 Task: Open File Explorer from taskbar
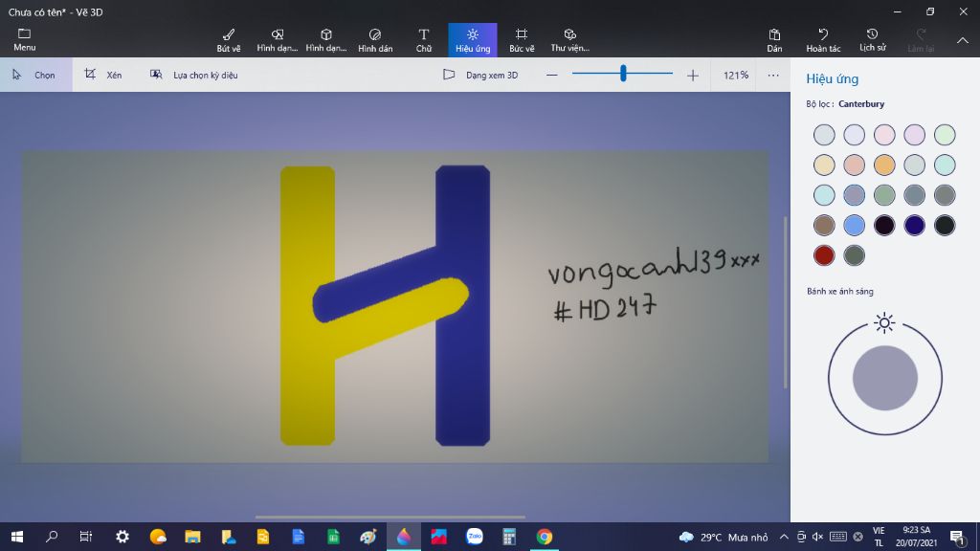(192, 537)
